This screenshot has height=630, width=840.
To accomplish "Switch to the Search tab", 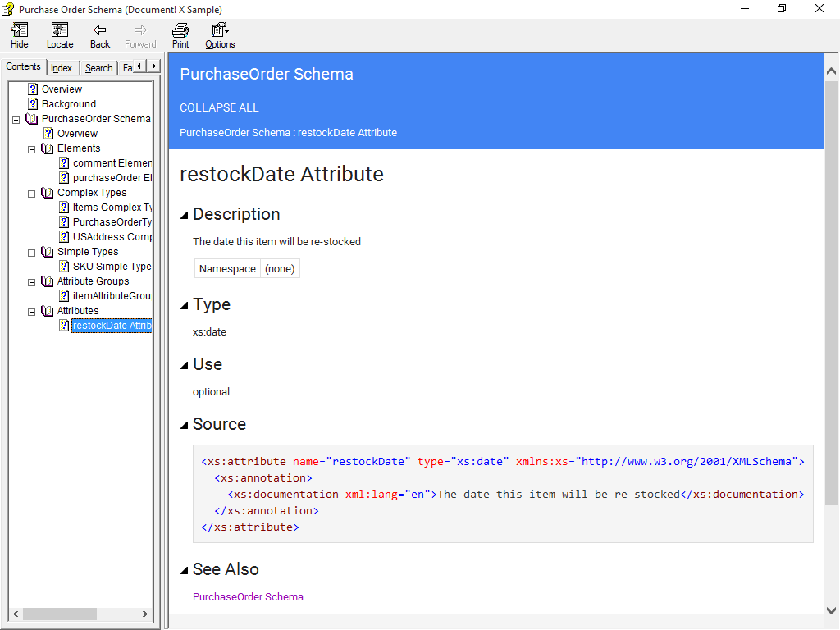I will (99, 68).
